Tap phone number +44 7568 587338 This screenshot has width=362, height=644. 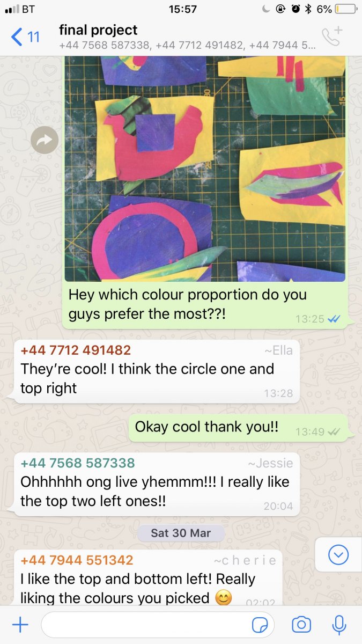(78, 463)
